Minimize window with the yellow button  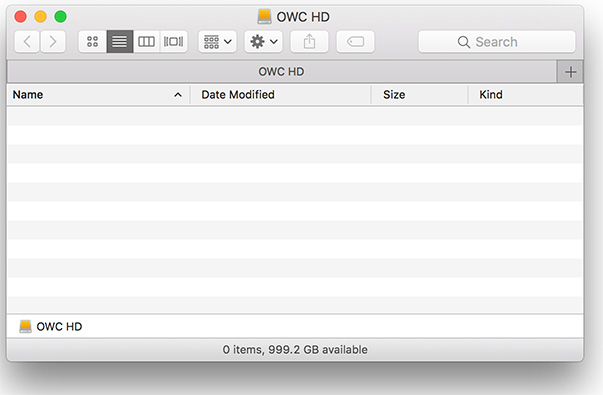(40, 17)
